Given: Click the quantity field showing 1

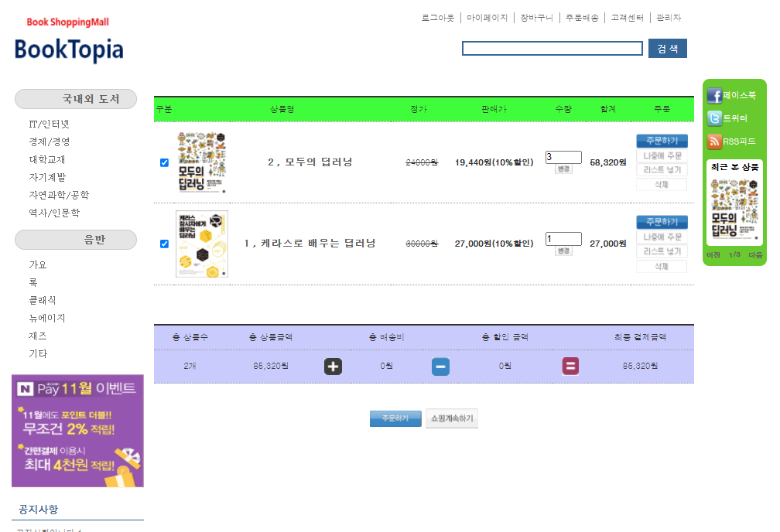Looking at the screenshot, I should (x=563, y=239).
